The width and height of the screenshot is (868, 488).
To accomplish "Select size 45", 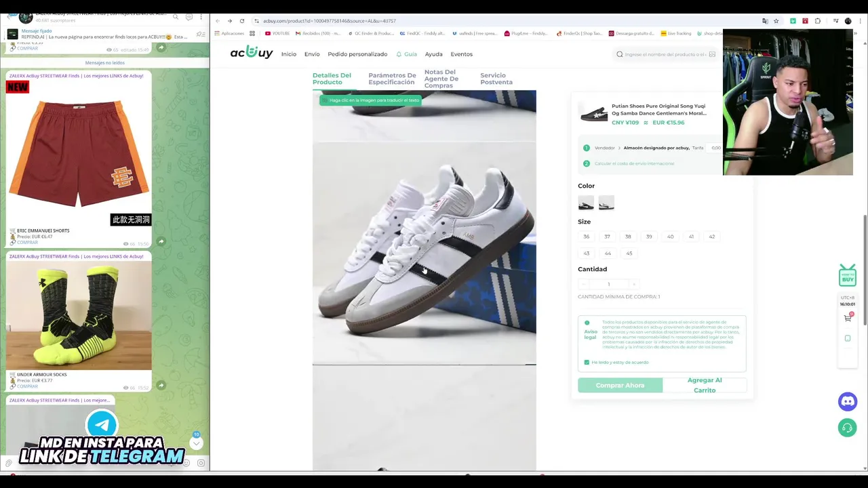I will 629,253.
